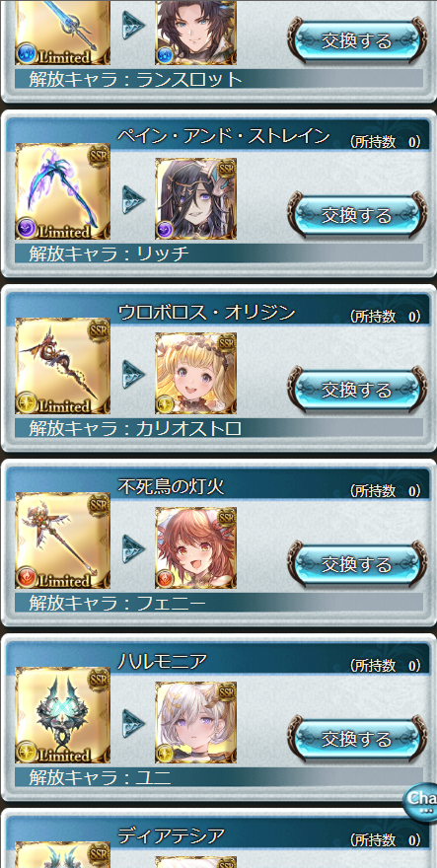
Task: Select the ウロボロス・オリジン staff weapon icon
Action: 62,366
